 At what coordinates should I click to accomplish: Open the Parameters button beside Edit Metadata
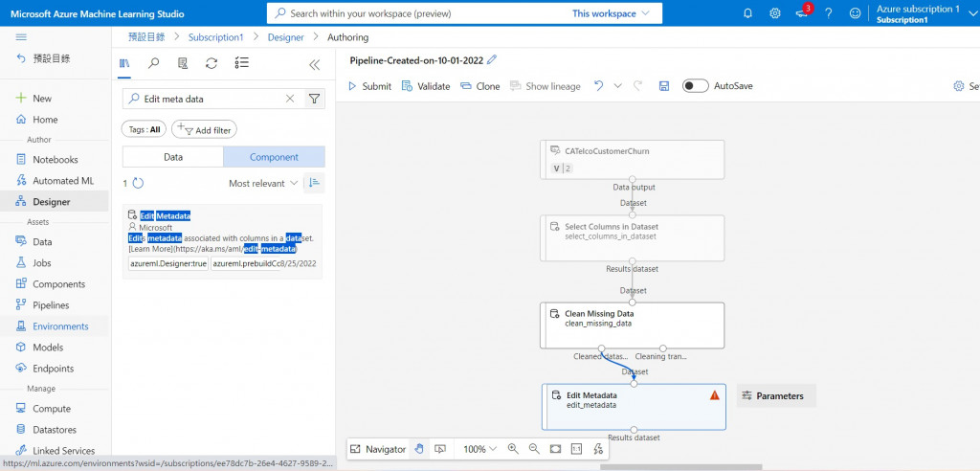776,396
